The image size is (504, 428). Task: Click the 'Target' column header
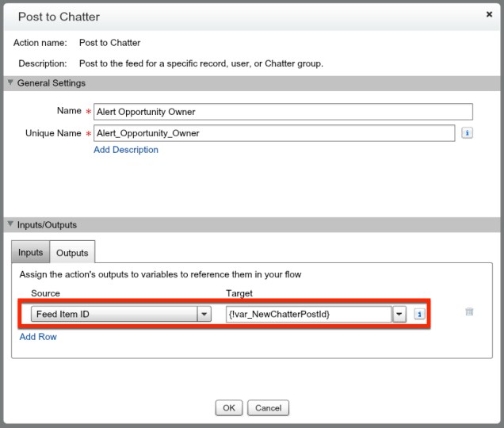point(239,293)
